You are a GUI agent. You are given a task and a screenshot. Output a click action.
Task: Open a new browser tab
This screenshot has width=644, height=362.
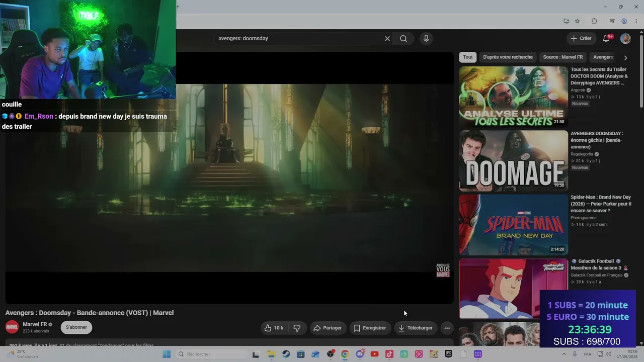178,7
